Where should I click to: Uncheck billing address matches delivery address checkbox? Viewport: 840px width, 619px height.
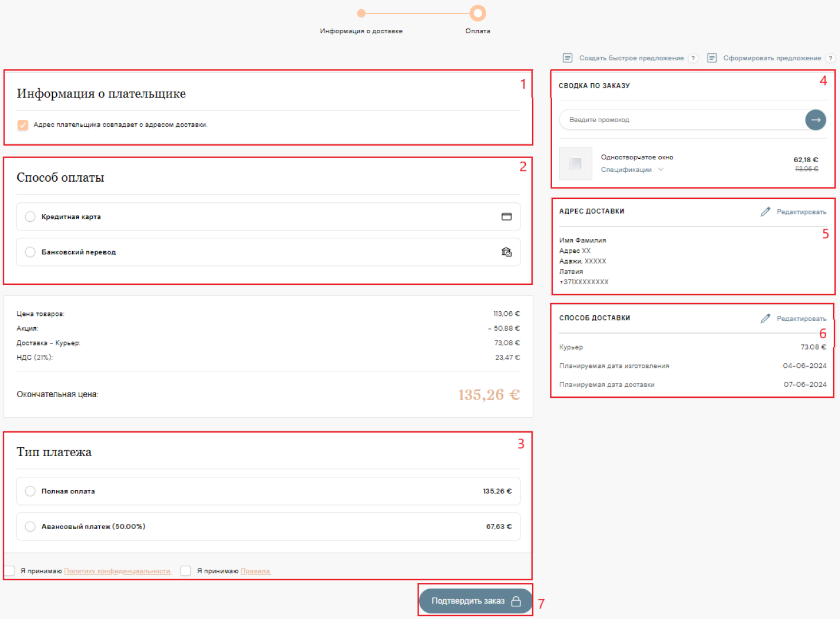pos(23,125)
